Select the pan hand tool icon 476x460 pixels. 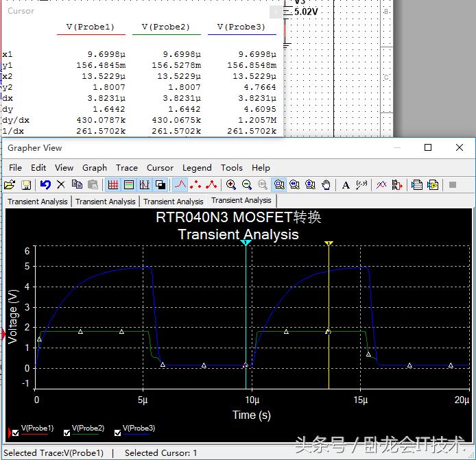pyautogui.click(x=326, y=184)
